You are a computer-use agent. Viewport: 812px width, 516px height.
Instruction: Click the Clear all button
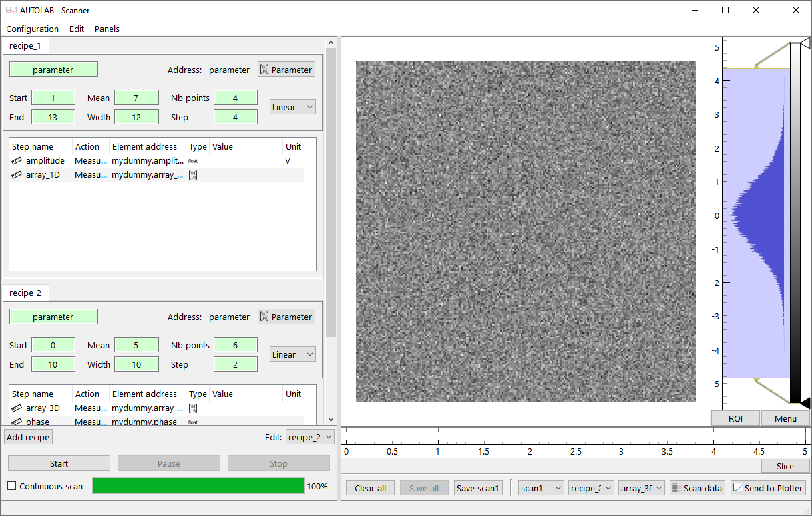(x=371, y=488)
